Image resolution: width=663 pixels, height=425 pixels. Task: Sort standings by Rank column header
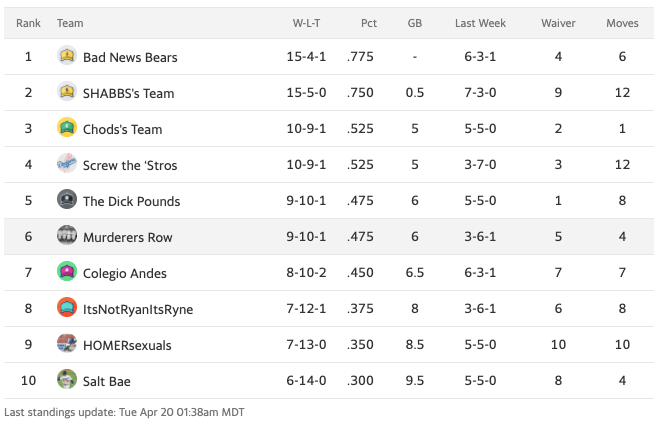pos(28,22)
